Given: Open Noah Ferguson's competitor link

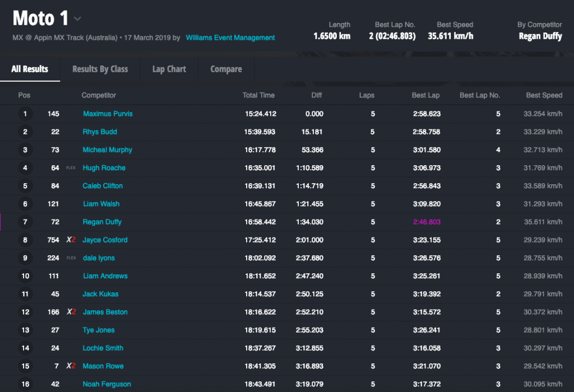Looking at the screenshot, I should (107, 384).
